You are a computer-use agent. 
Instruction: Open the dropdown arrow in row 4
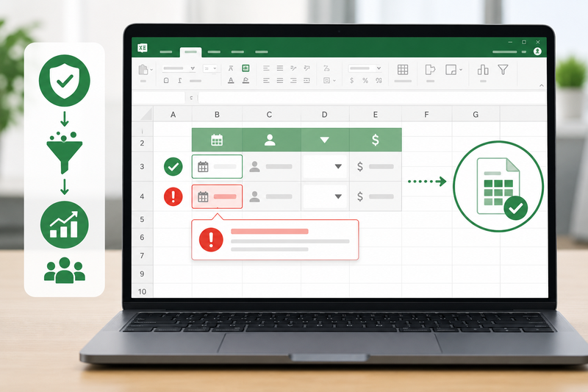pyautogui.click(x=338, y=196)
